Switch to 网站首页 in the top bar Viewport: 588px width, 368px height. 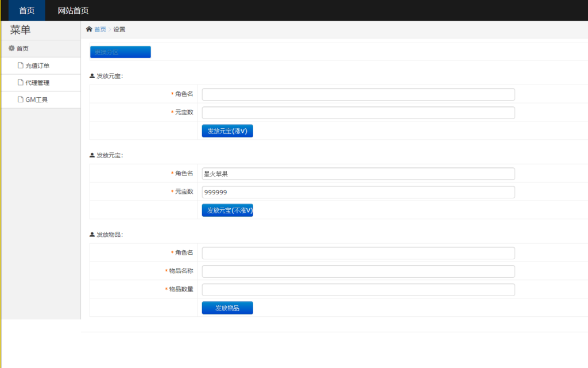(x=73, y=10)
